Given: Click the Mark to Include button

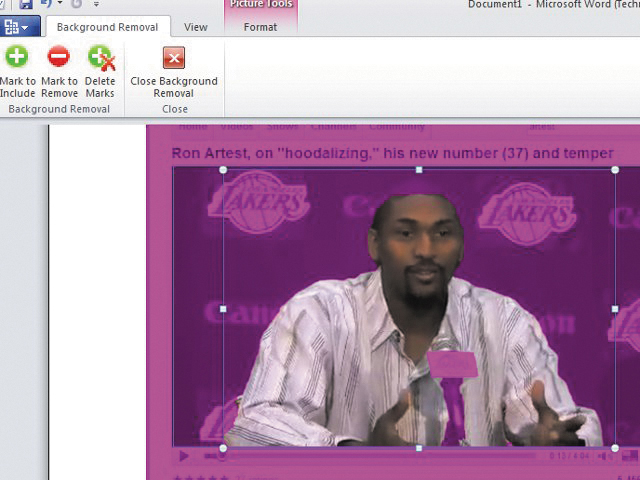Looking at the screenshot, I should tap(17, 71).
